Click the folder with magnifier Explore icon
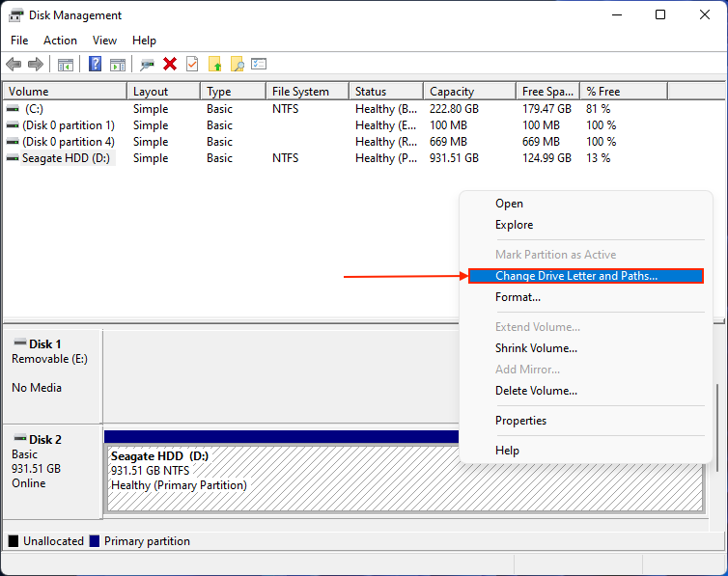This screenshot has width=728, height=576. [x=237, y=64]
